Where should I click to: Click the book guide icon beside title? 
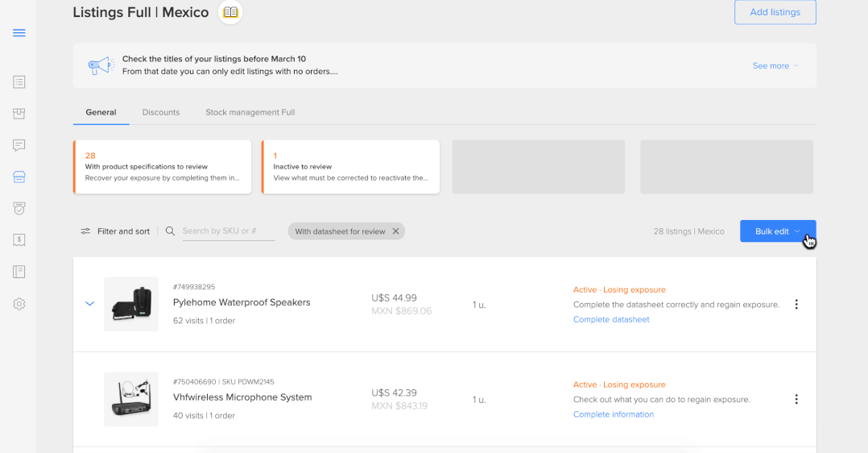tap(231, 12)
